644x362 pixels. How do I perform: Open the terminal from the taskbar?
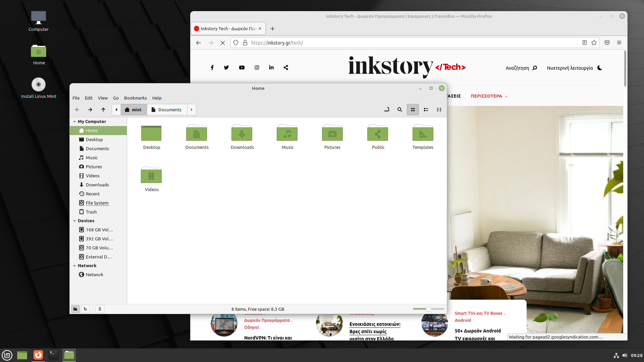click(x=53, y=355)
